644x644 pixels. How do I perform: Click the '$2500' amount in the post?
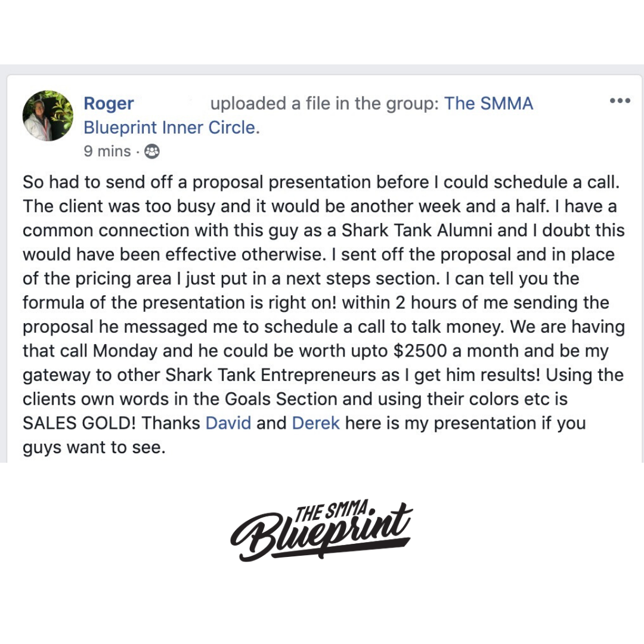(x=420, y=351)
